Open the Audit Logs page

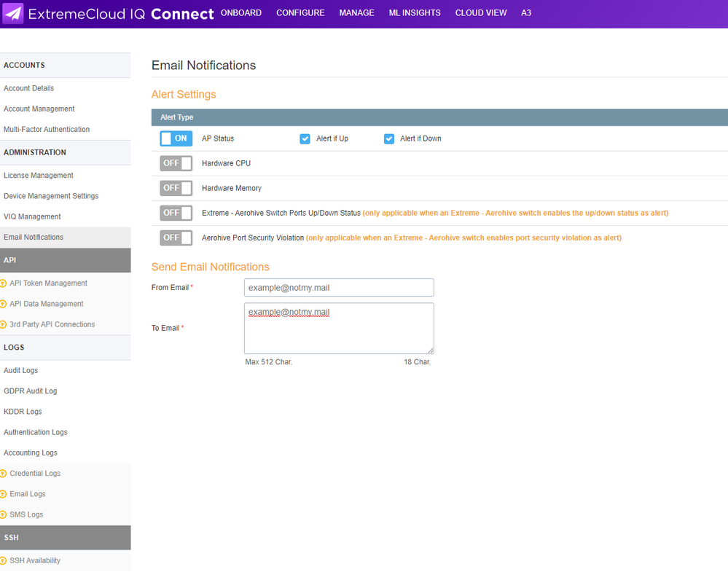coord(21,370)
